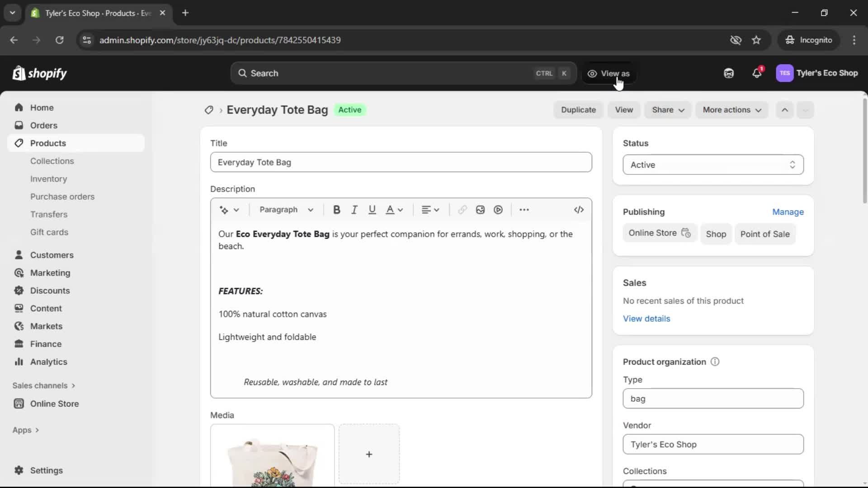Enable the View as preview mode
The height and width of the screenshot is (488, 868).
pyautogui.click(x=609, y=73)
